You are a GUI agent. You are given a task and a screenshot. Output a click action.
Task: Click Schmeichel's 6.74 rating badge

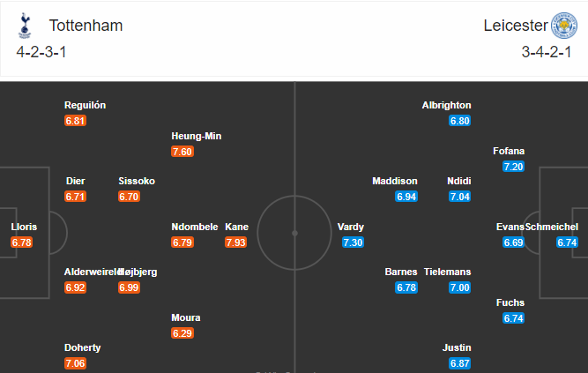click(x=567, y=242)
